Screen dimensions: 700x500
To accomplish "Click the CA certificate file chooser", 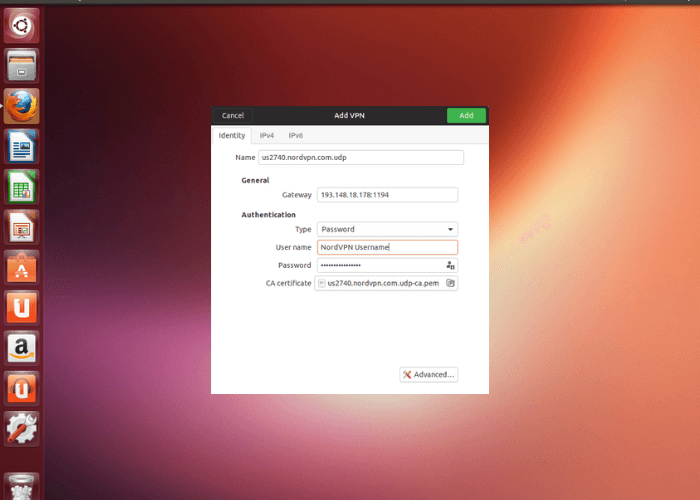I will (x=386, y=283).
